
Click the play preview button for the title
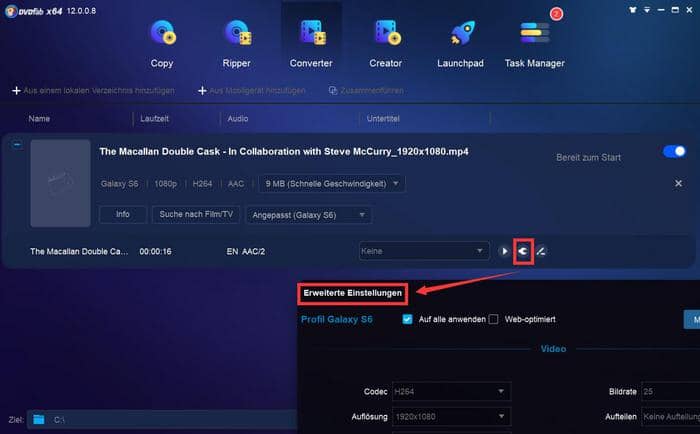point(504,251)
